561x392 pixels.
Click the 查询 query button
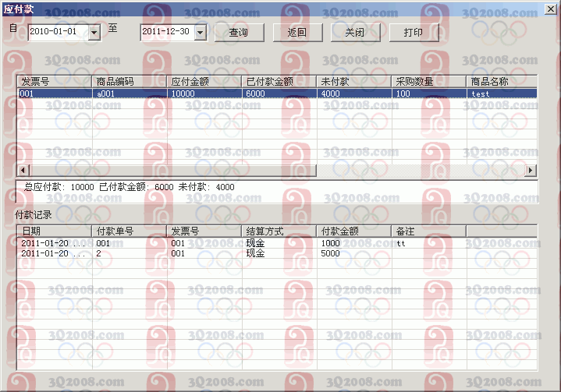[x=239, y=33]
